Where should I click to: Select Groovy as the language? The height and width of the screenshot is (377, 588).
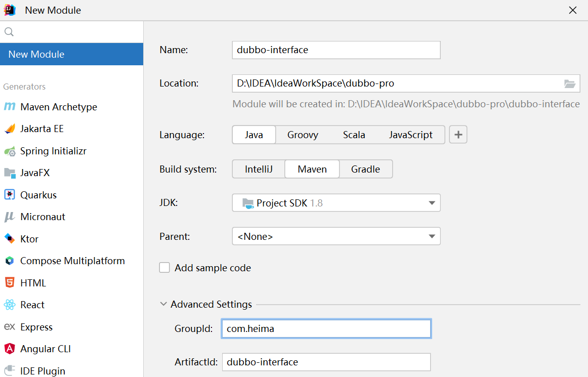pyautogui.click(x=303, y=135)
